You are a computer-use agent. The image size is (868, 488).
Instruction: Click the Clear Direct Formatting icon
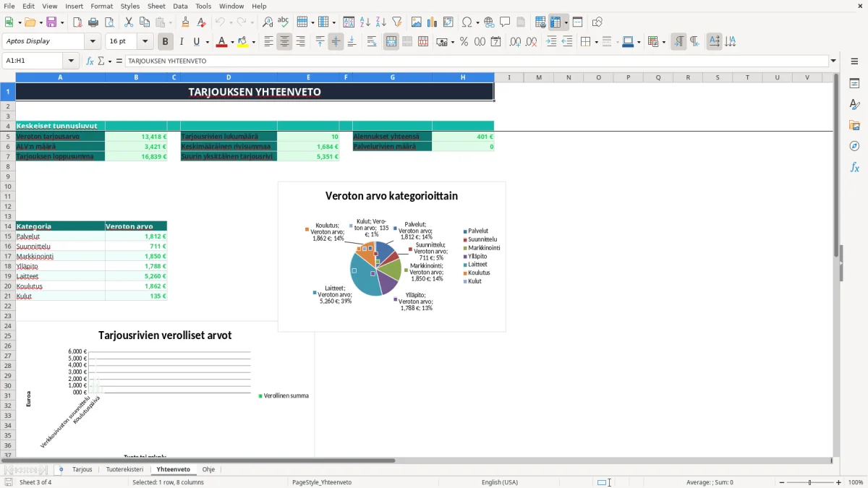click(x=202, y=22)
